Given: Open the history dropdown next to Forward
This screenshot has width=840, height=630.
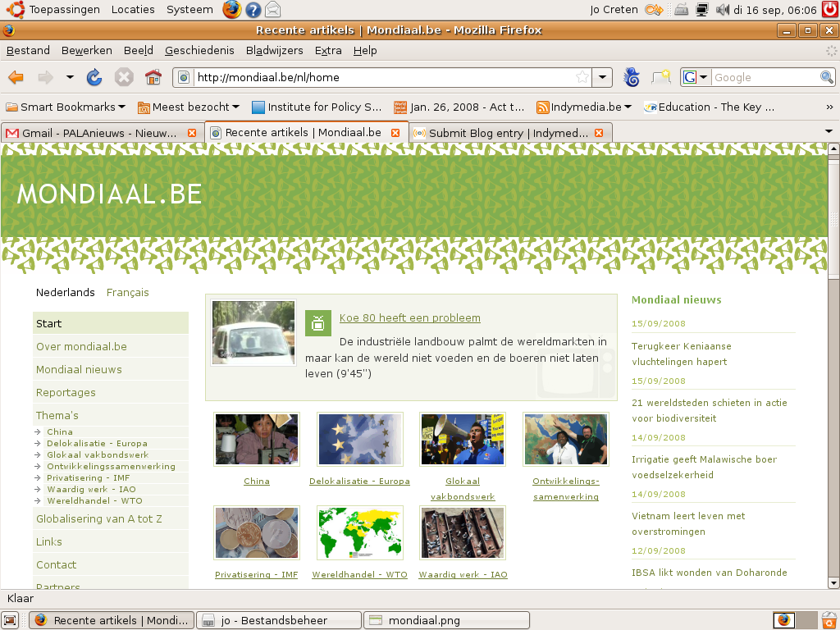Looking at the screenshot, I should pyautogui.click(x=70, y=77).
